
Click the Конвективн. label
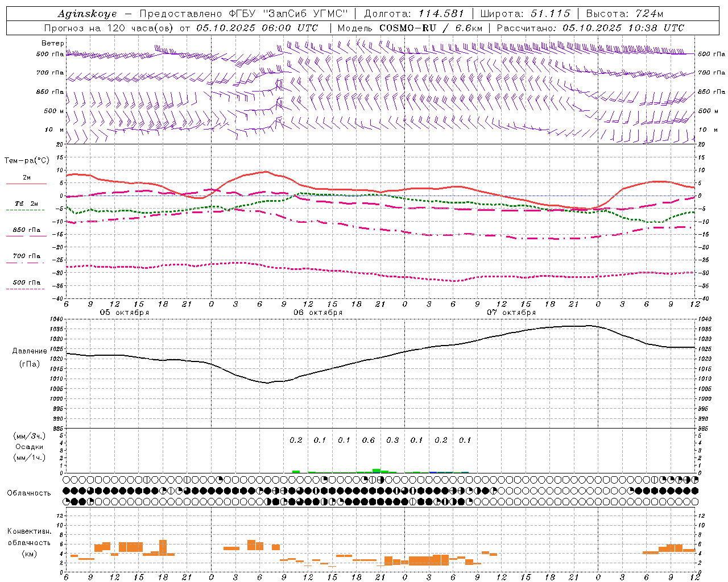click(x=30, y=531)
